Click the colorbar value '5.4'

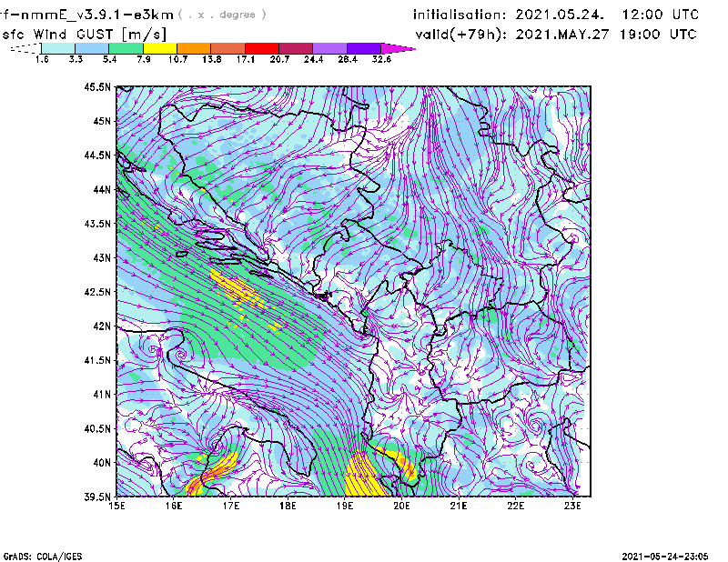click(x=109, y=59)
